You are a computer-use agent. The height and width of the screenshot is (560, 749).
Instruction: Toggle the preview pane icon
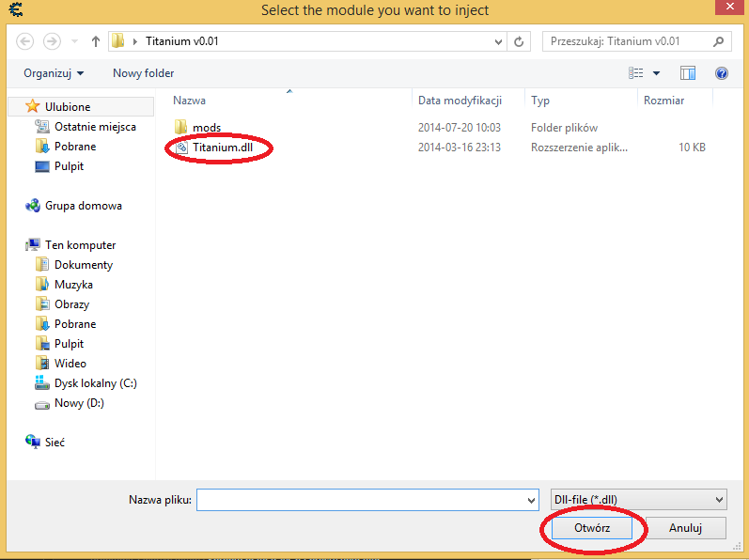[x=687, y=73]
